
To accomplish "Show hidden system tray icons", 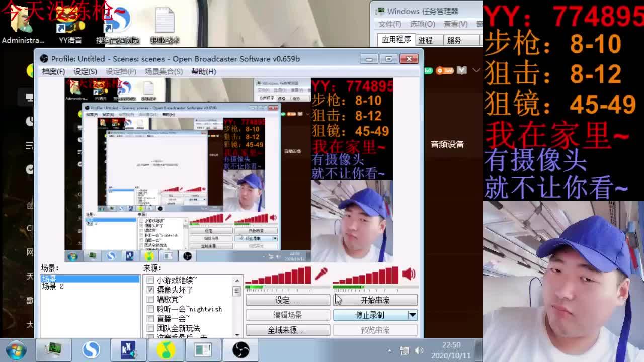I will [x=389, y=350].
